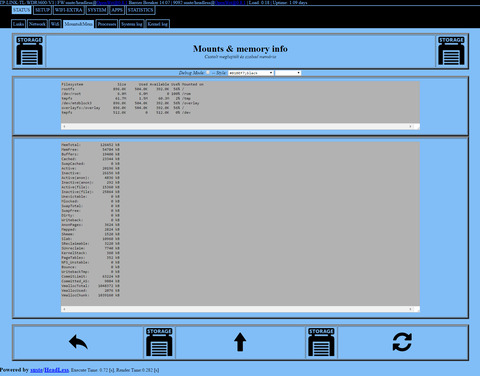Click the horizontal scrollbar of the mounts box

point(237,126)
